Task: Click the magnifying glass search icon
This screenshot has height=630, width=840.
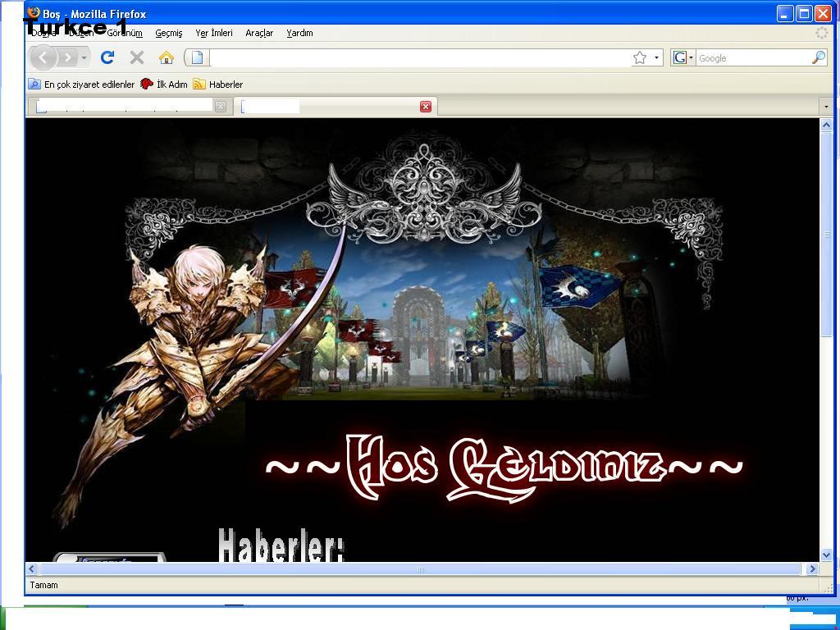Action: tap(819, 58)
